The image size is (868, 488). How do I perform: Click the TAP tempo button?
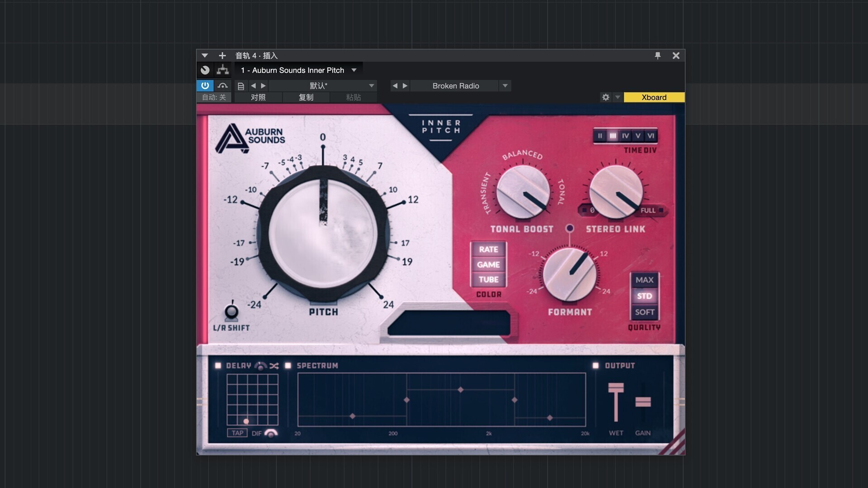(237, 433)
